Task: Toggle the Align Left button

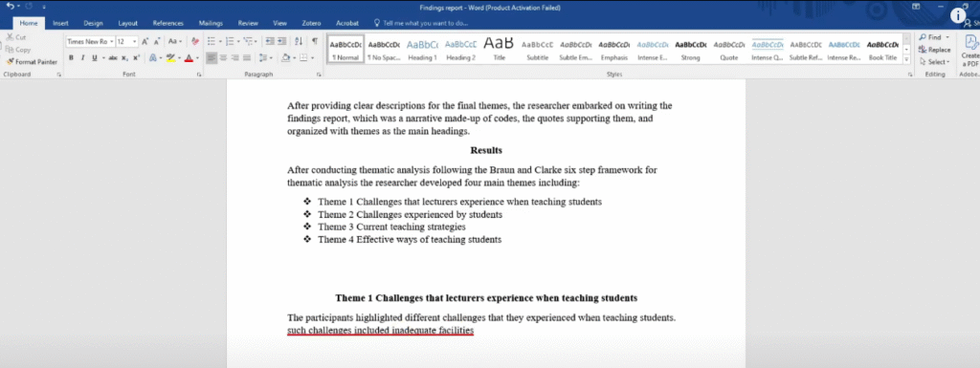Action: 212,58
